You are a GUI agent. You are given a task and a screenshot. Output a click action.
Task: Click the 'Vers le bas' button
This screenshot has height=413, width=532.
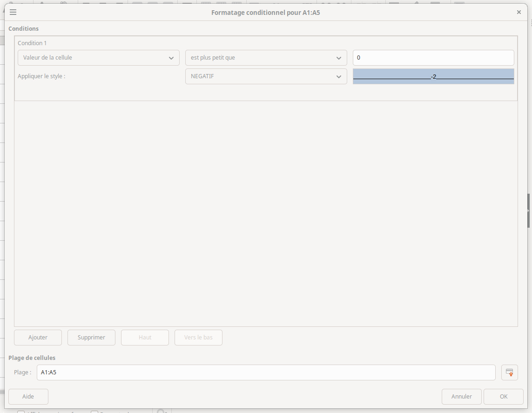tap(198, 338)
